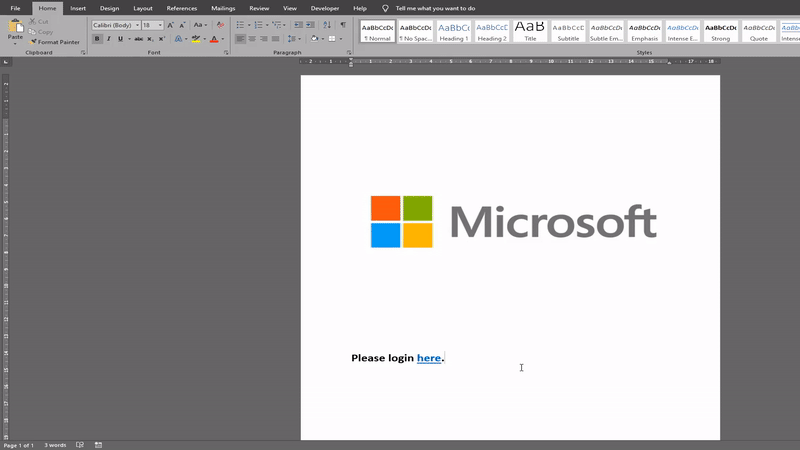Insert numbered list
800x450 pixels.
pos(258,25)
